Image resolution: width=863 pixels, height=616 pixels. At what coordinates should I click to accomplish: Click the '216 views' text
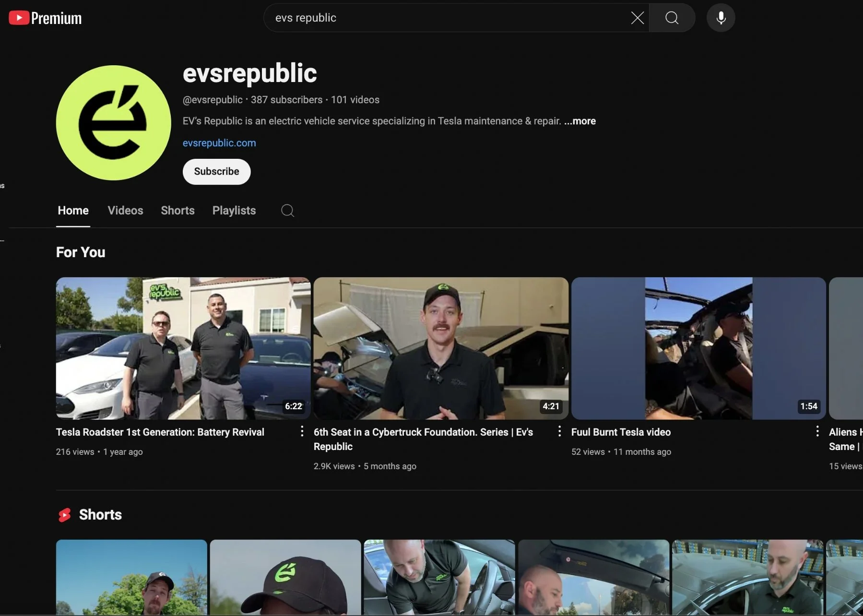click(x=75, y=452)
